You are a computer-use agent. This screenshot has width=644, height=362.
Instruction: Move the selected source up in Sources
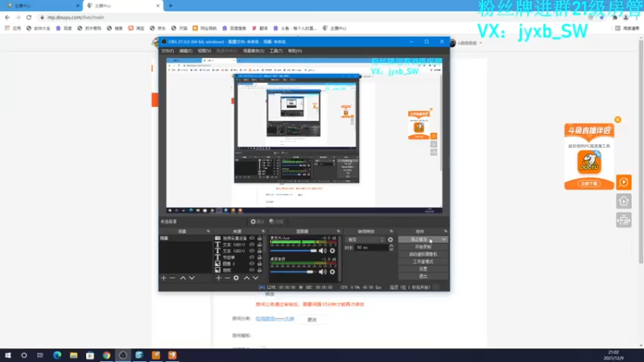click(x=246, y=278)
